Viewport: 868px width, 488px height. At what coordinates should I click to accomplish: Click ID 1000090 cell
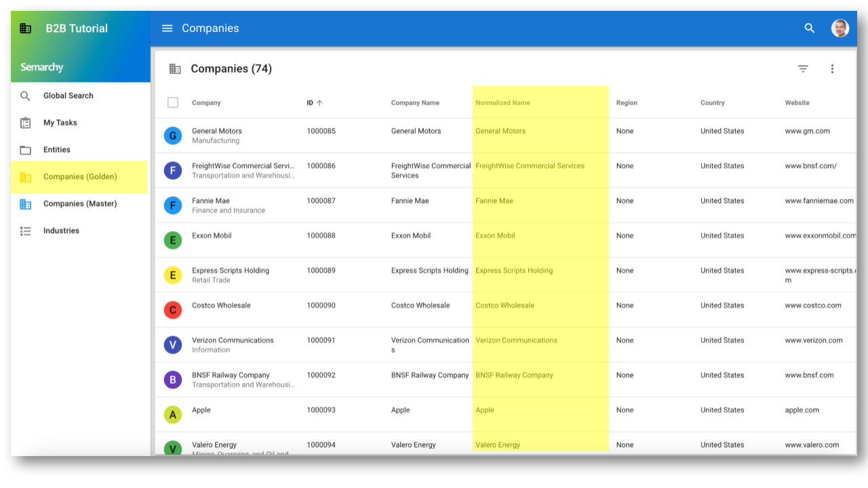click(x=321, y=306)
